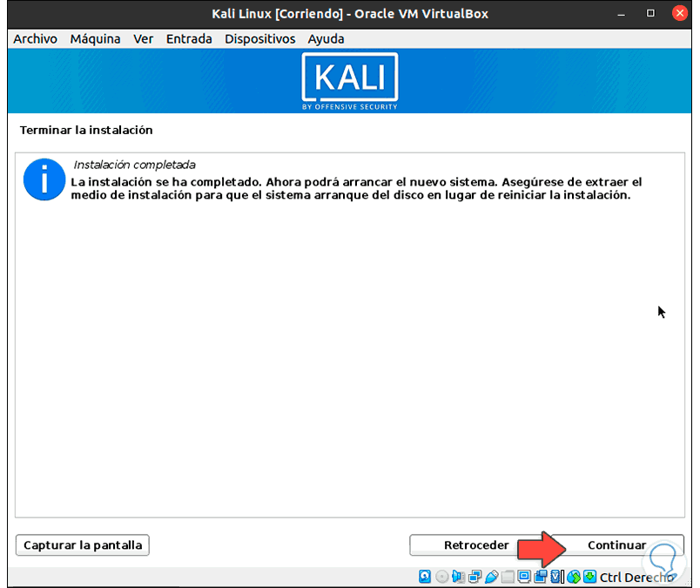Click the installation completed message paragraph
The width and height of the screenshot is (700, 588).
tap(356, 188)
